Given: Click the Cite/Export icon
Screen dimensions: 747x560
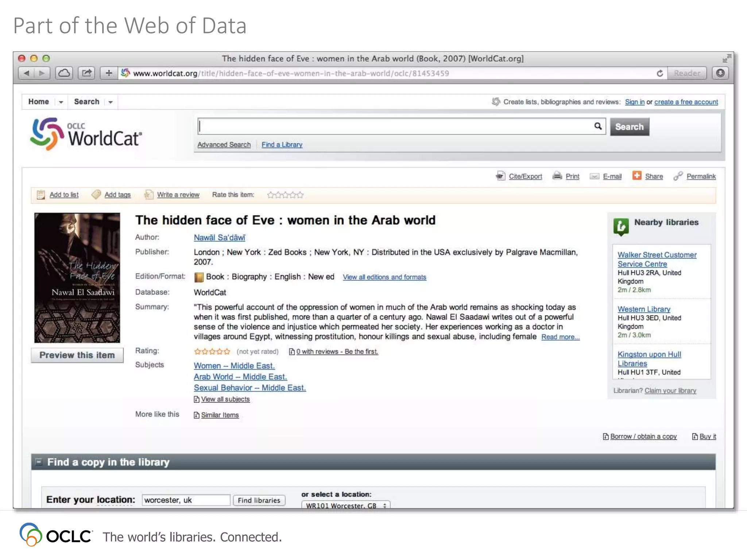Looking at the screenshot, I should pos(500,176).
